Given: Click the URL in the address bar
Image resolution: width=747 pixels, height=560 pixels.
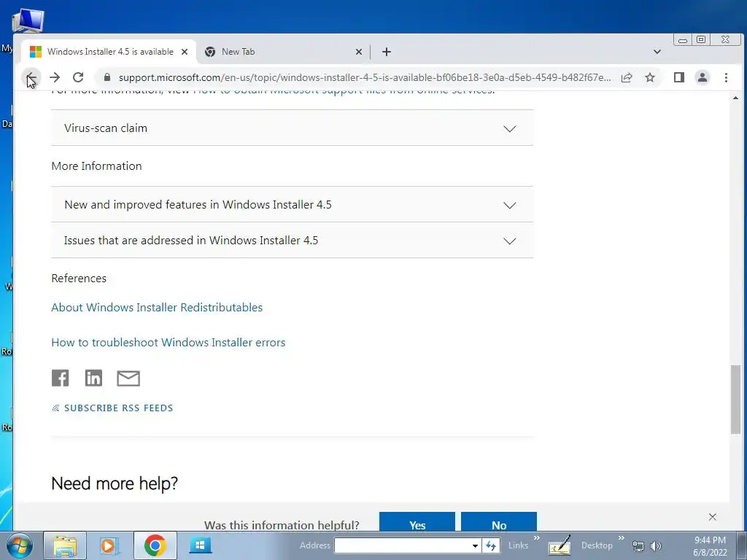Looking at the screenshot, I should [365, 77].
